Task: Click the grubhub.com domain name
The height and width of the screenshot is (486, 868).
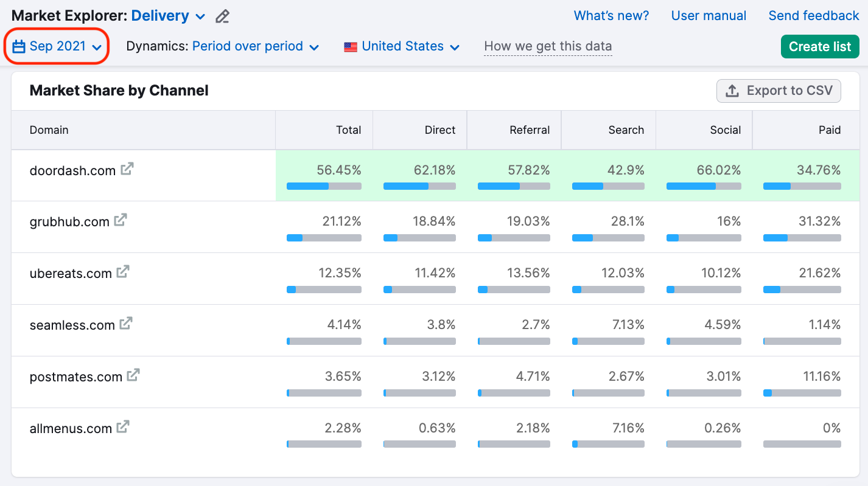Action: coord(69,221)
